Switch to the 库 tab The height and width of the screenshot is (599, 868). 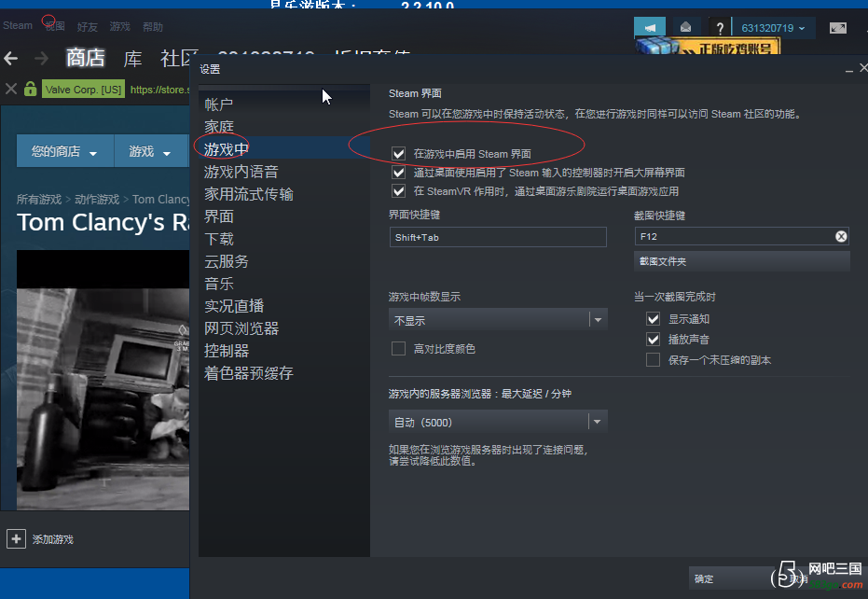132,58
